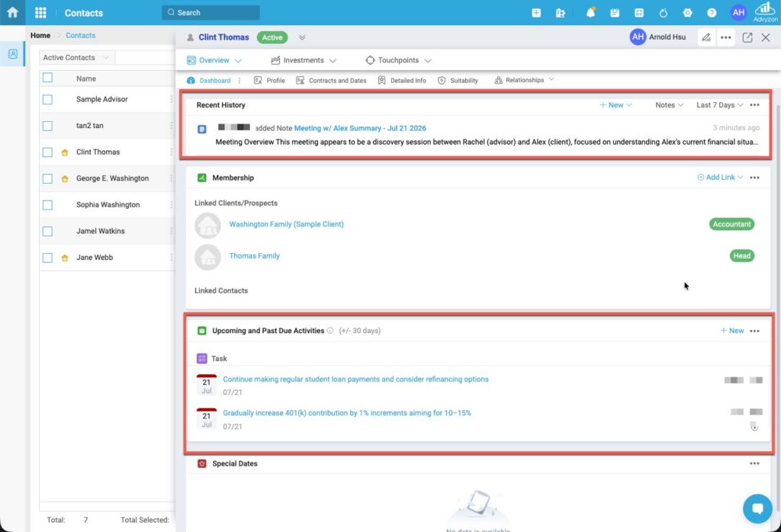Image resolution: width=781 pixels, height=532 pixels.
Task: Open the 401(k) contribution task link
Action: click(347, 413)
